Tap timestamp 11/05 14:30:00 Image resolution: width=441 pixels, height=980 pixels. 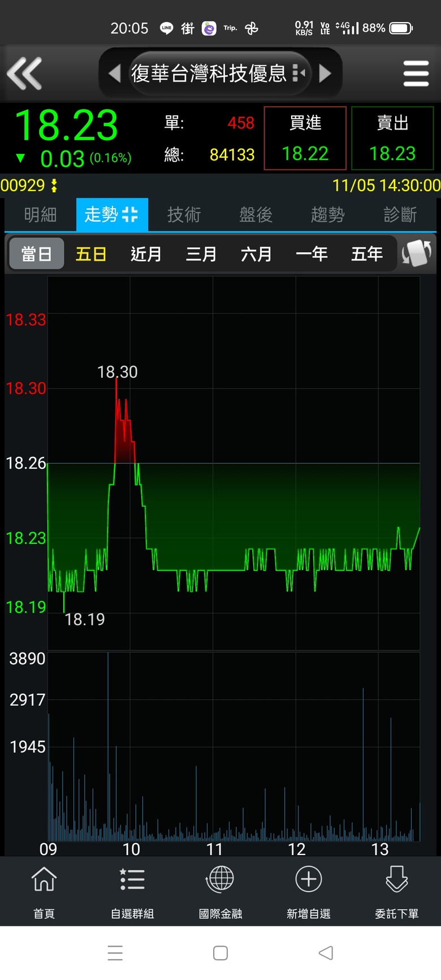[386, 185]
